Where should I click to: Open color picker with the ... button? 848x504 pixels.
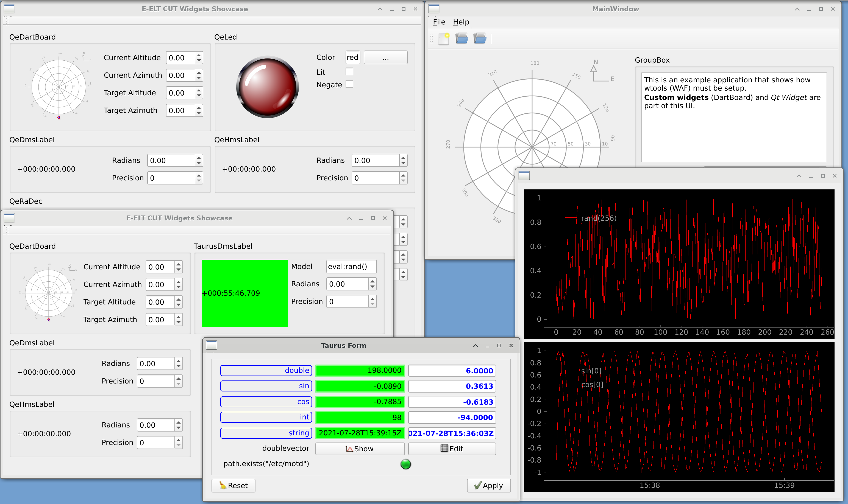pos(385,58)
